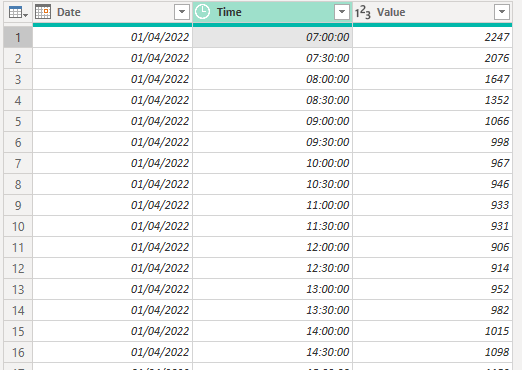Click the value cell 1647

pyautogui.click(x=432, y=79)
